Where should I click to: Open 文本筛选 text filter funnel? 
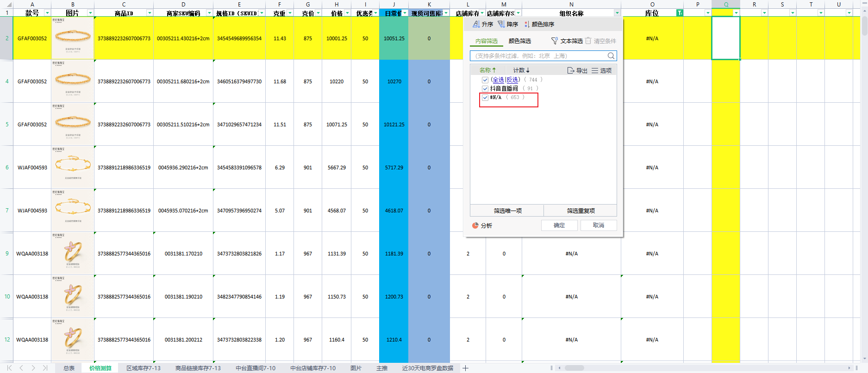tap(555, 41)
